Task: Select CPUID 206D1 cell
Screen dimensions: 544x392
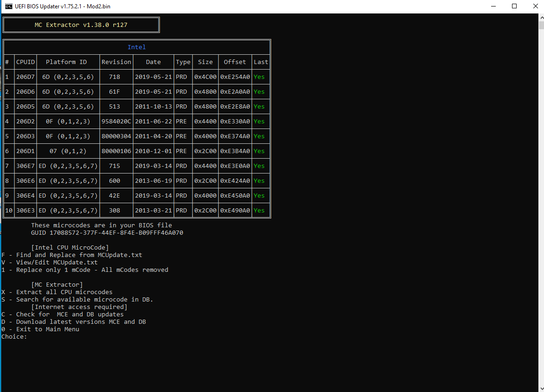Action: [x=26, y=151]
